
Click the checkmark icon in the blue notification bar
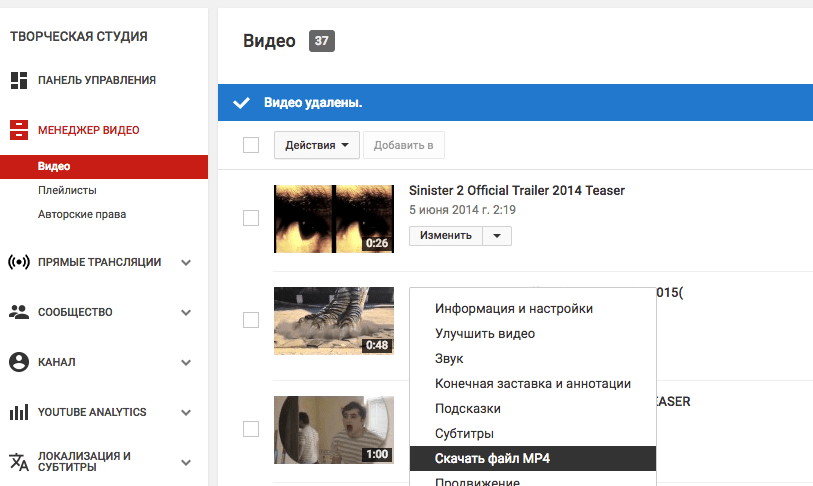pyautogui.click(x=240, y=103)
